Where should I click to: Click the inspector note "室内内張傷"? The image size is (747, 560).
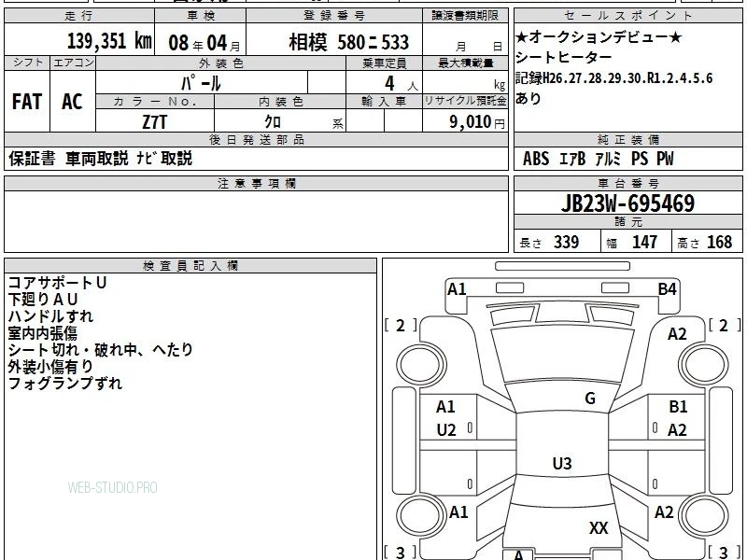(42, 333)
